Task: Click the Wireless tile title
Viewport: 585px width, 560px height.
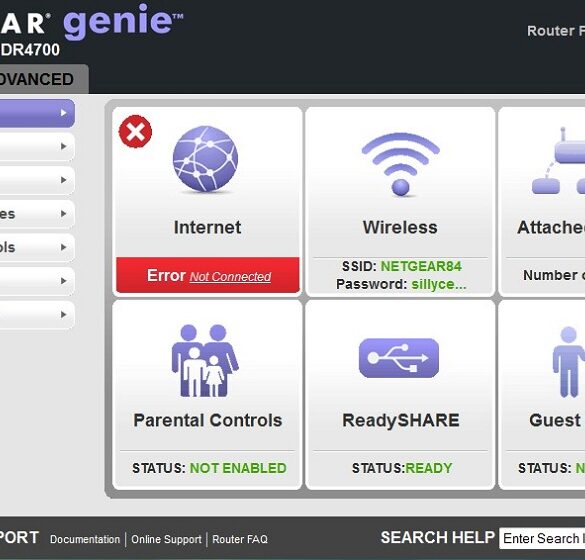Action: pos(400,227)
